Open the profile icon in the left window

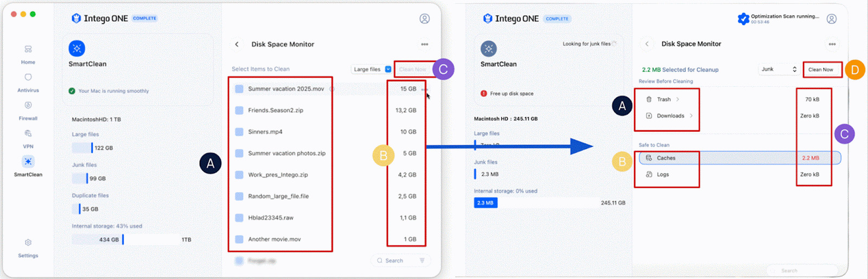click(425, 18)
